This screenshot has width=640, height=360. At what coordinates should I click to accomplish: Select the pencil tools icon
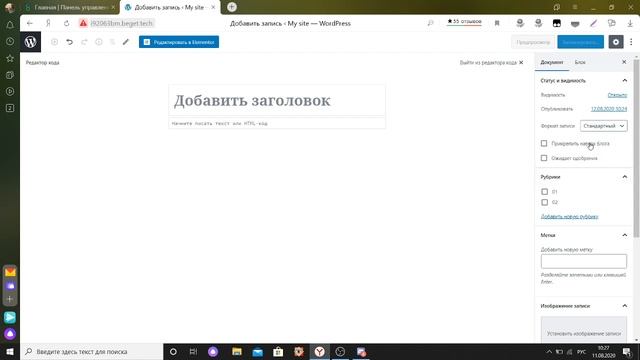[126, 42]
